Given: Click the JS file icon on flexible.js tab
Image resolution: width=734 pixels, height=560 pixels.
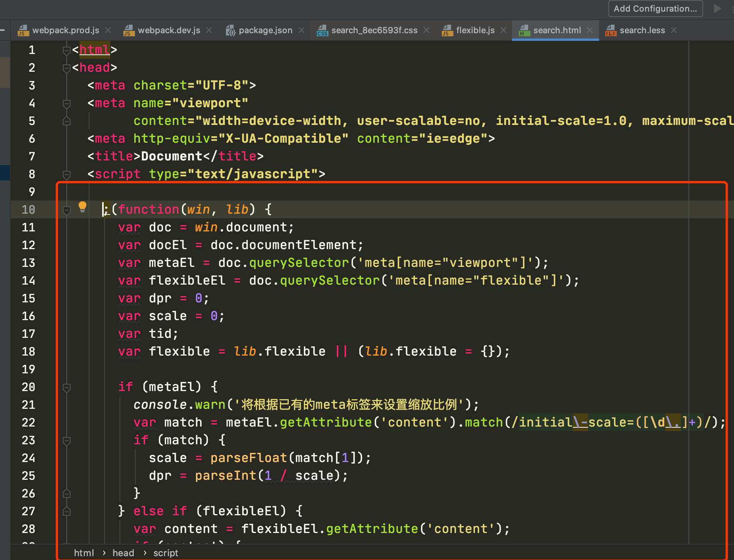Looking at the screenshot, I should 447,30.
